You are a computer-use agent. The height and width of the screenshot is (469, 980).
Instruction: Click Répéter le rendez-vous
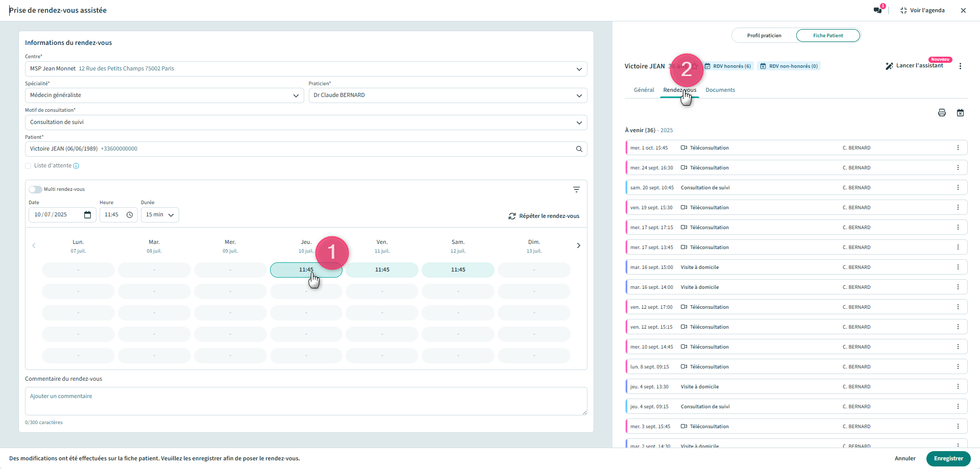click(544, 216)
